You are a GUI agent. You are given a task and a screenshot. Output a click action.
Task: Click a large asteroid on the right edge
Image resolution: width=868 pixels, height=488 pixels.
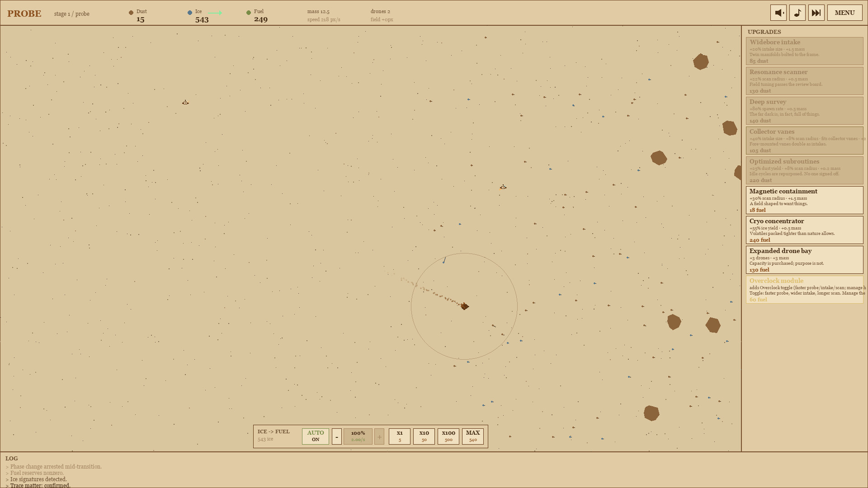(x=729, y=128)
